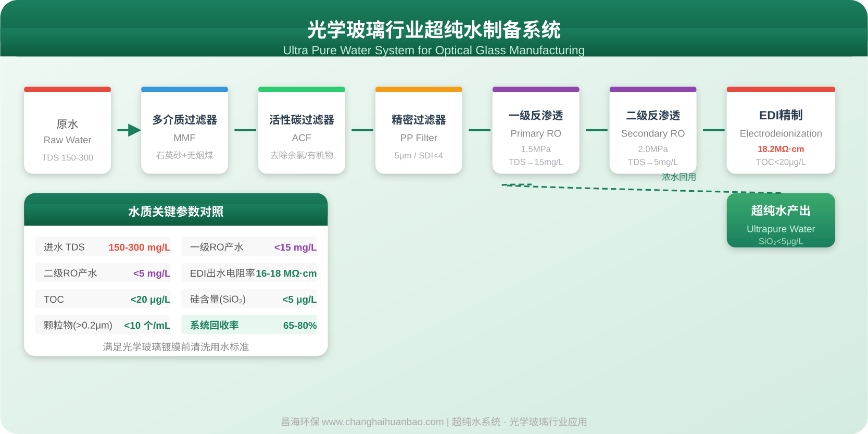Click the value <15 mg/L
Image resolution: width=868 pixels, height=434 pixels.
295,247
